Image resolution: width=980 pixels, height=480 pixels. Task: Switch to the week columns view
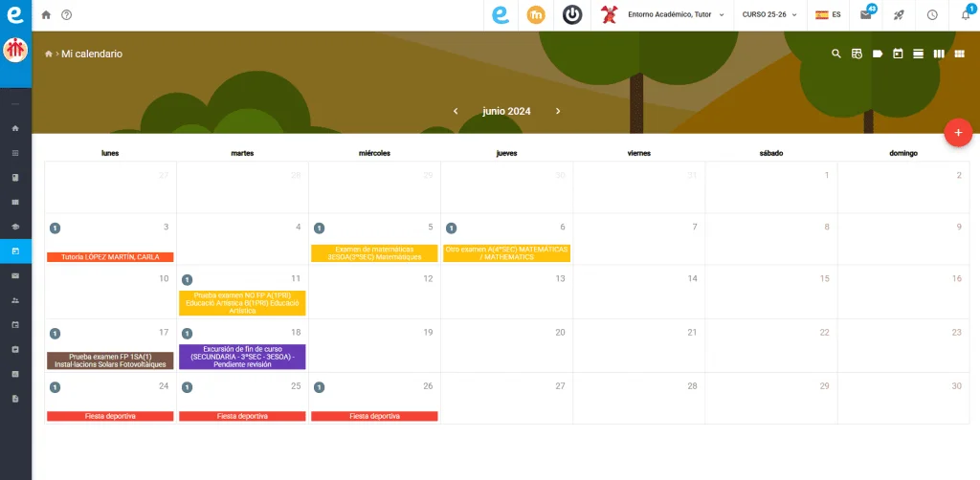939,55
